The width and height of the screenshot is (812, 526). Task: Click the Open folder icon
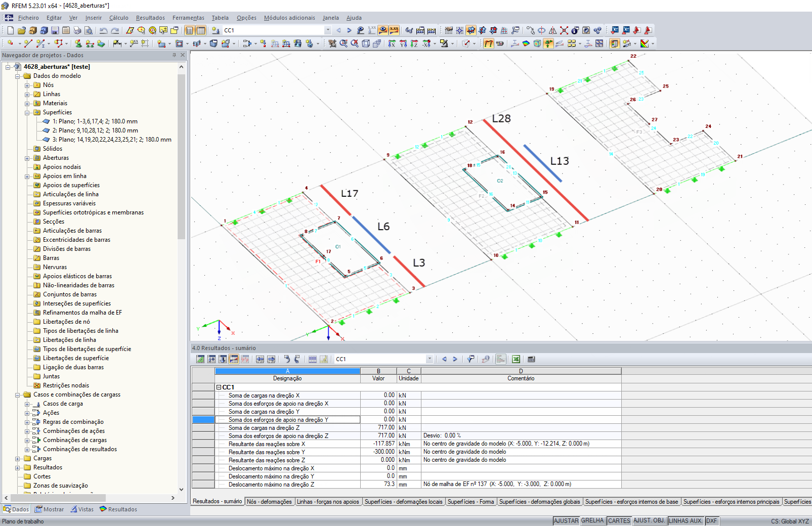[21, 30]
